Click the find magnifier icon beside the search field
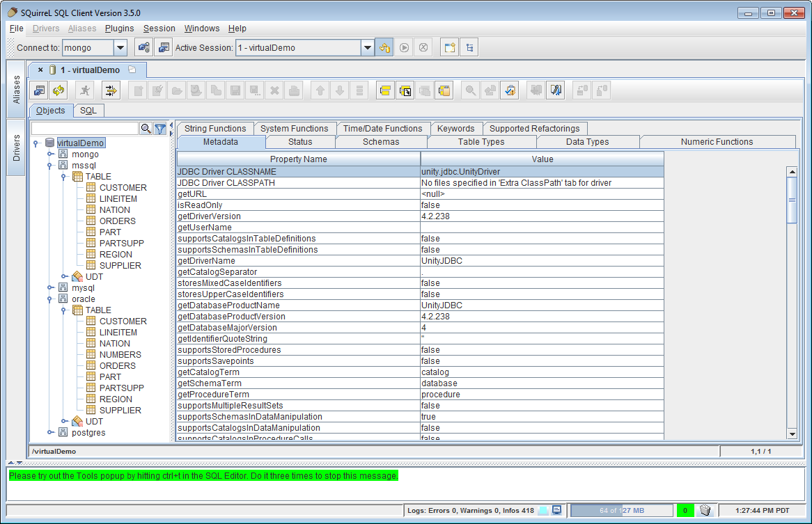This screenshot has width=812, height=524. pos(146,129)
